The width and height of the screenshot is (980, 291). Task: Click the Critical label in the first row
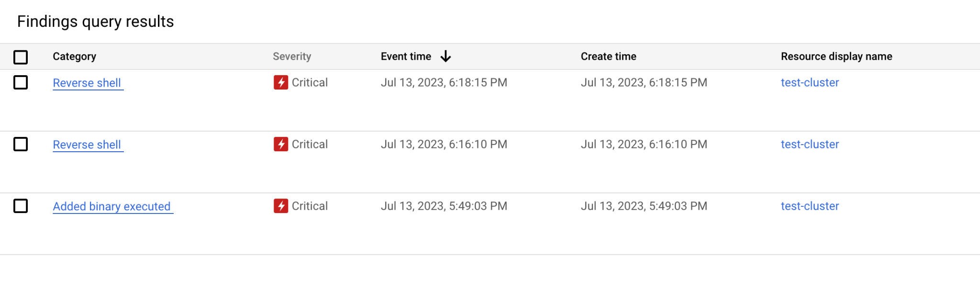coord(310,82)
